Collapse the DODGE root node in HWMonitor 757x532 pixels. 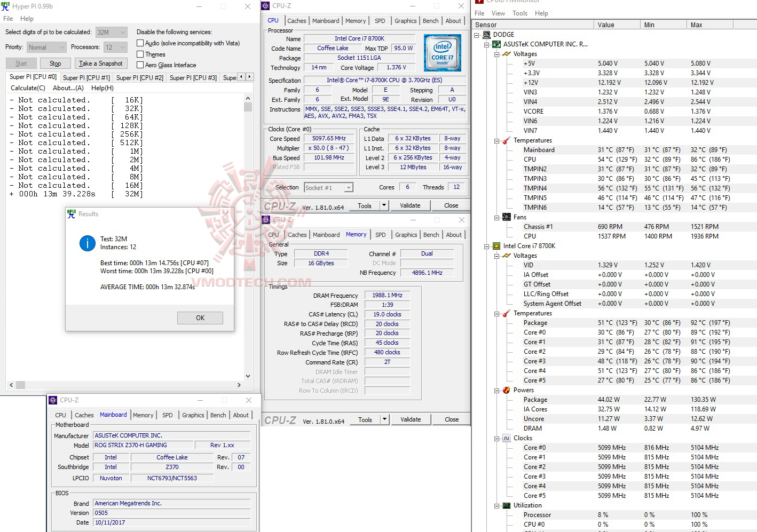coord(477,35)
